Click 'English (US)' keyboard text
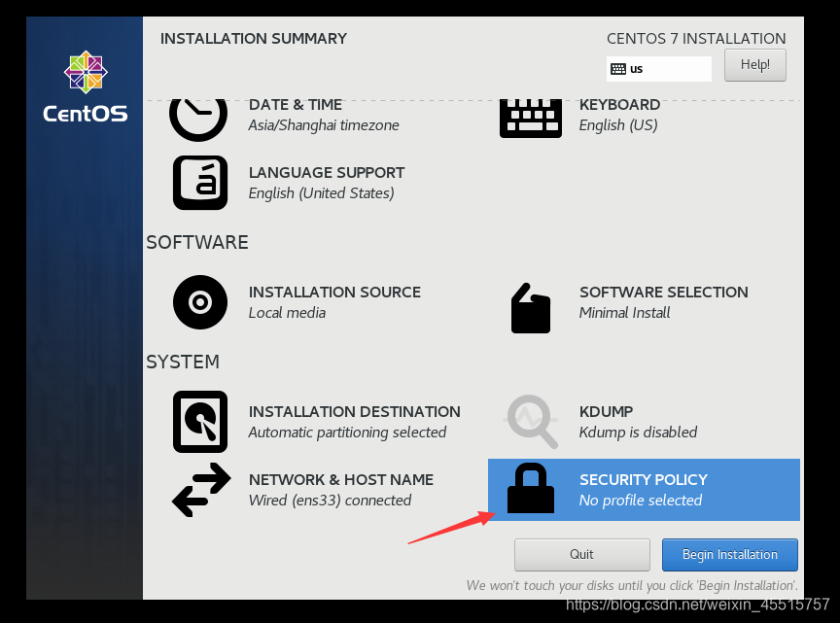The height and width of the screenshot is (623, 840). tap(618, 125)
